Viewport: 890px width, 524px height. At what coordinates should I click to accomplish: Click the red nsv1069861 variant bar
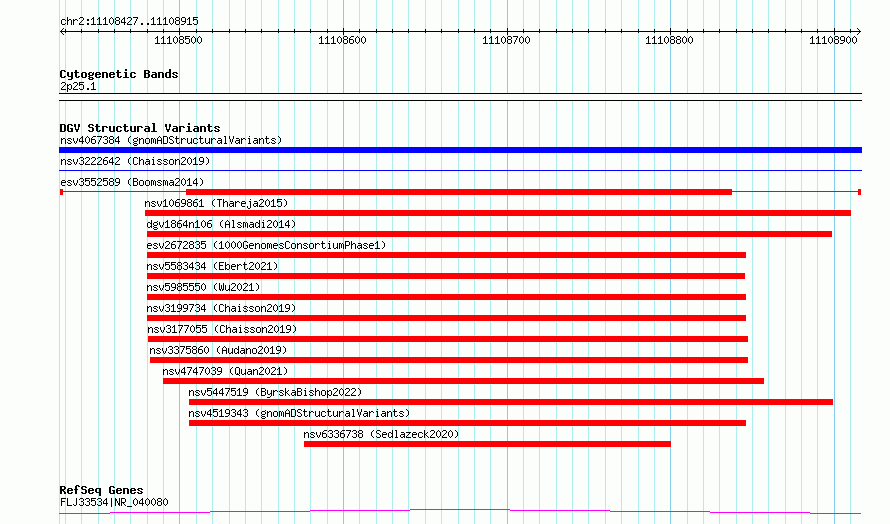498,213
